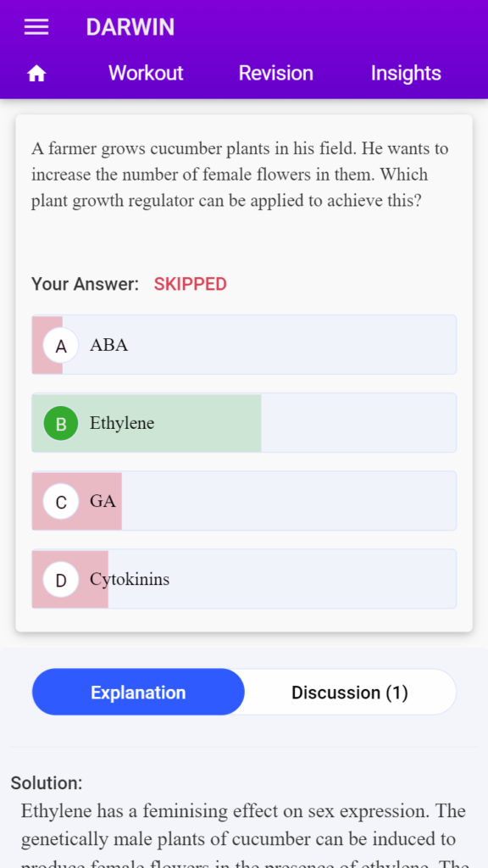Select the green B option circle
488x868 pixels.
(61, 424)
